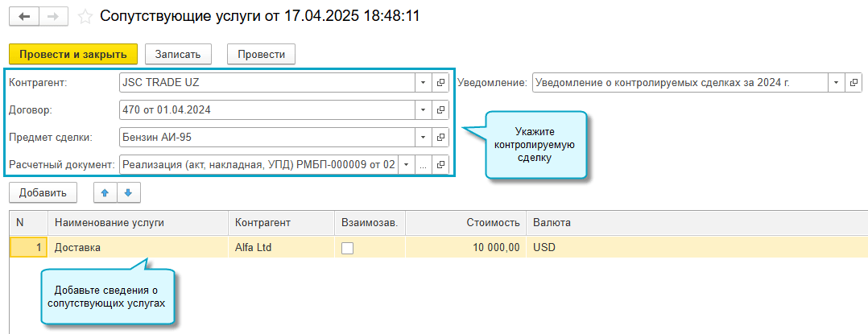Toggle the Взаимозав. checkbox for Доставка
Viewport: 868px width, 334px height.
[347, 248]
